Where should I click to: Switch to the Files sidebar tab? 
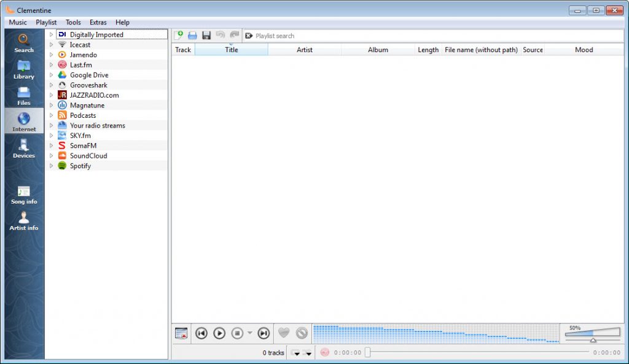[24, 96]
